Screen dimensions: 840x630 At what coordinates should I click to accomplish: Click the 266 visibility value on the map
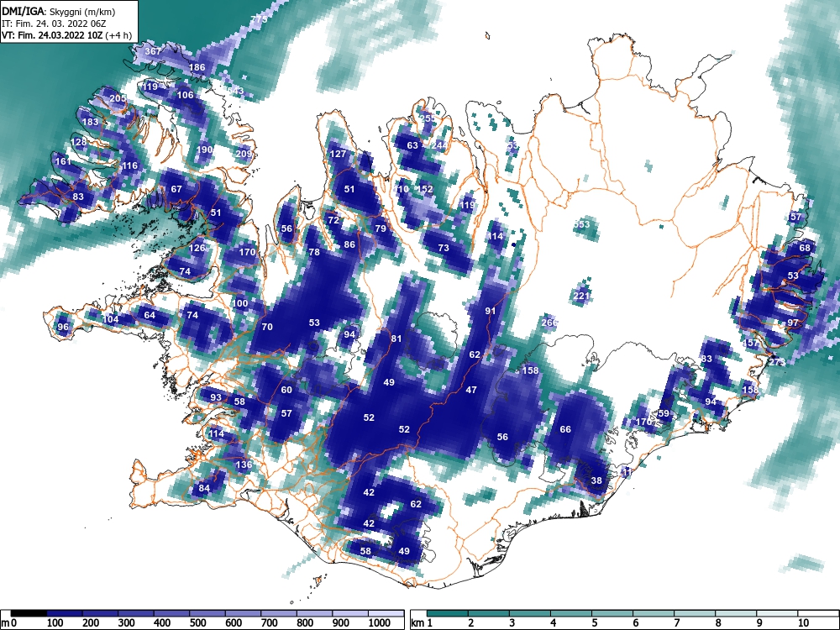click(x=549, y=323)
